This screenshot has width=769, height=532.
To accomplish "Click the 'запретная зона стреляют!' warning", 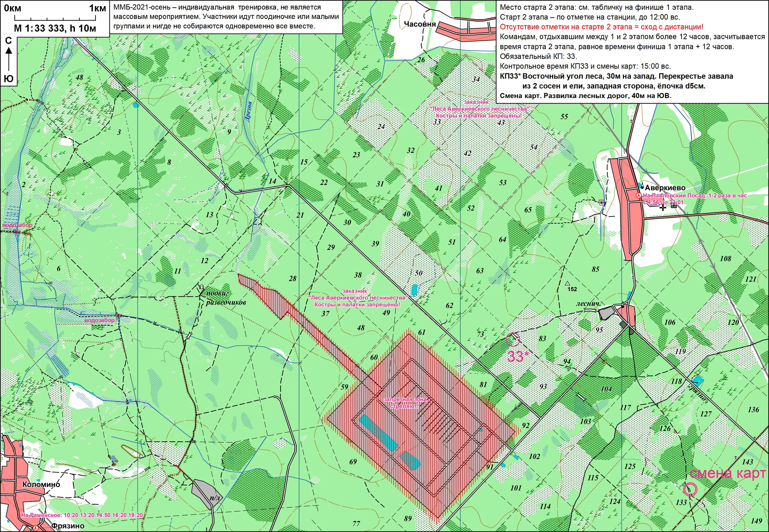I will 405,402.
